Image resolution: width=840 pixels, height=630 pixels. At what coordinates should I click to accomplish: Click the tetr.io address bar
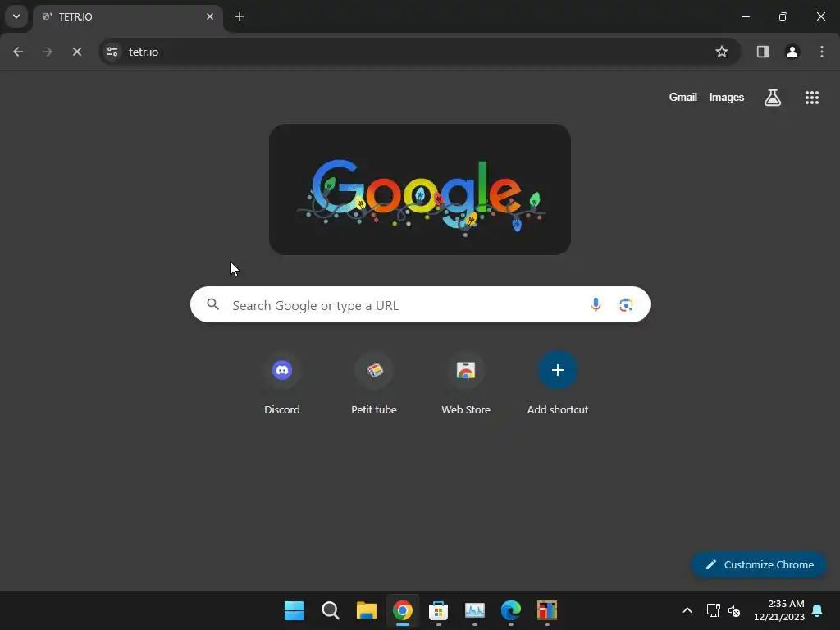pyautogui.click(x=421, y=52)
